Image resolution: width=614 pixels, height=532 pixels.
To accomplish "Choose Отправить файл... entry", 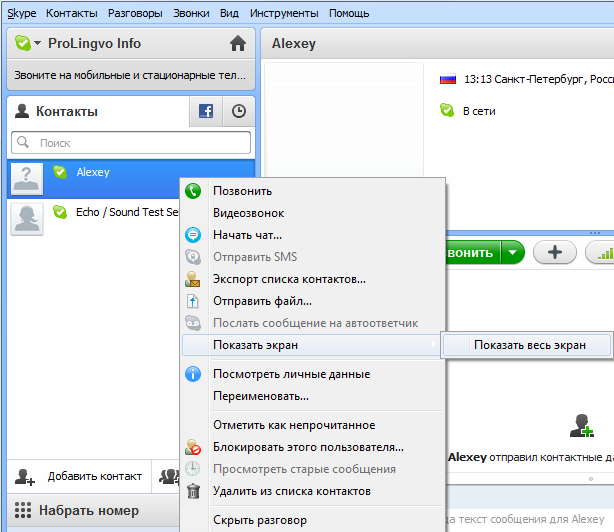I will coord(314,301).
